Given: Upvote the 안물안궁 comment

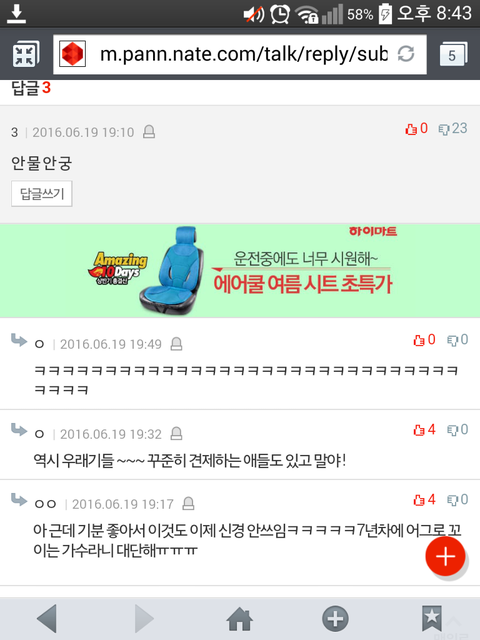Looking at the screenshot, I should click(x=416, y=129).
